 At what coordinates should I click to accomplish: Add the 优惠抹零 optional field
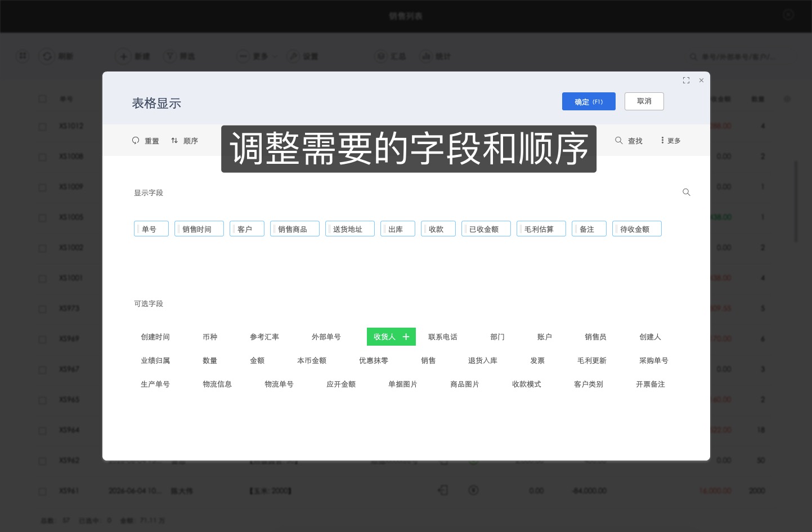tap(374, 360)
